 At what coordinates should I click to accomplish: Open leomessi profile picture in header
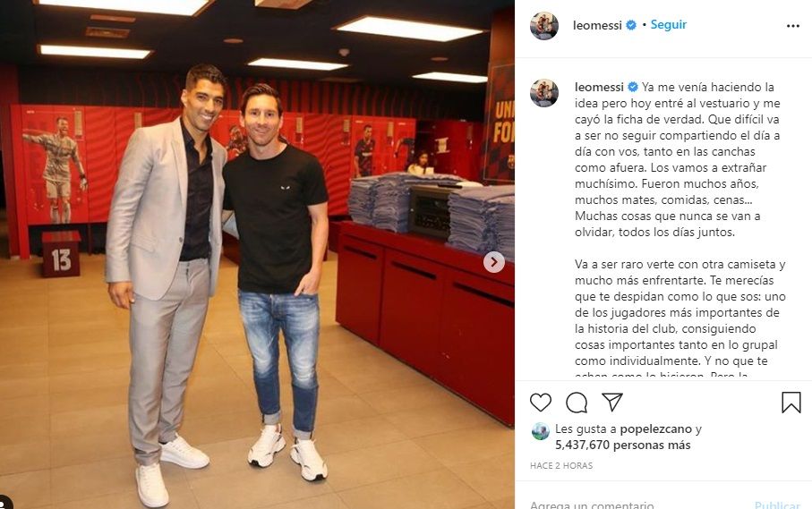(x=544, y=25)
